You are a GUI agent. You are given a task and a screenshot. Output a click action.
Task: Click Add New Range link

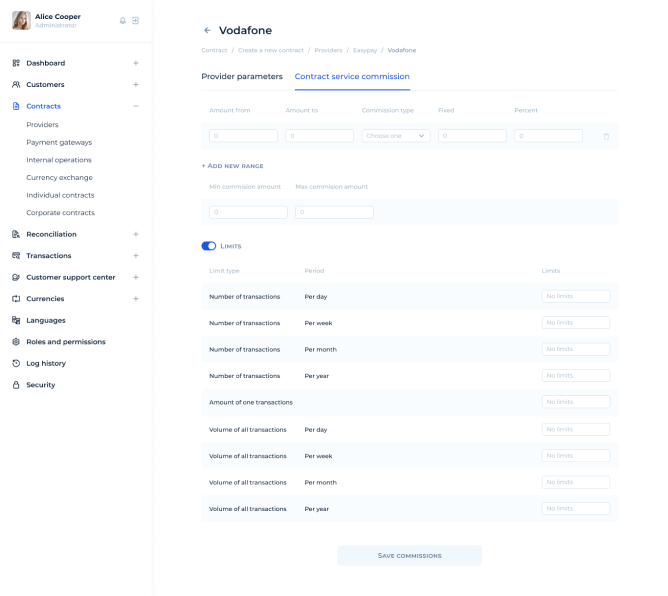[x=232, y=166]
